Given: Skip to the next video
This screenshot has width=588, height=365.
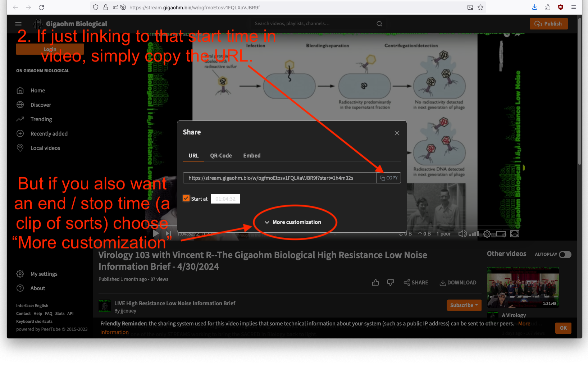Looking at the screenshot, I should (168, 233).
